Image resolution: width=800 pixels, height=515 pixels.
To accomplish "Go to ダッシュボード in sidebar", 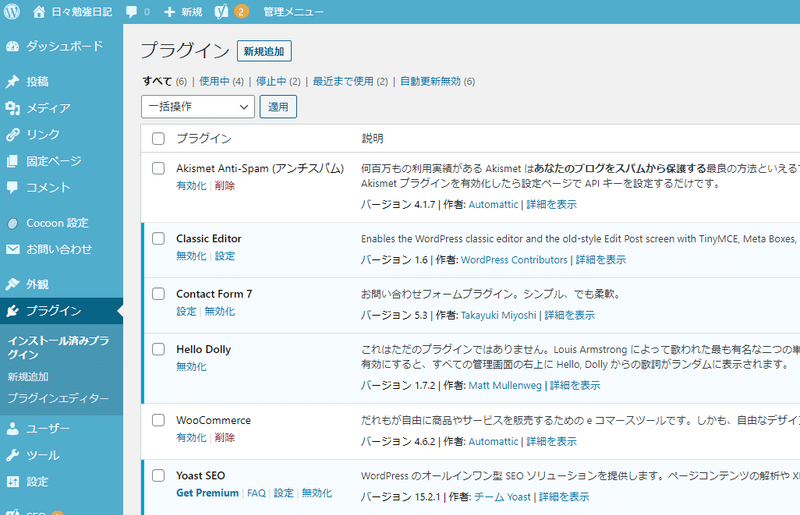I will pyautogui.click(x=64, y=46).
